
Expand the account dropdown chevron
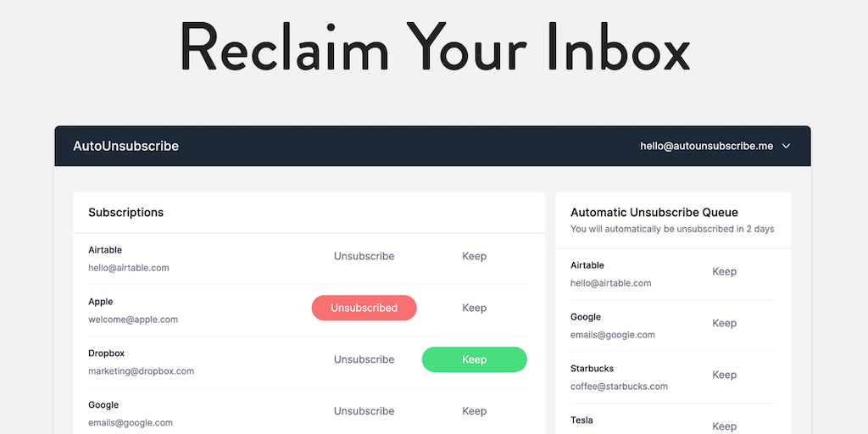pos(787,146)
